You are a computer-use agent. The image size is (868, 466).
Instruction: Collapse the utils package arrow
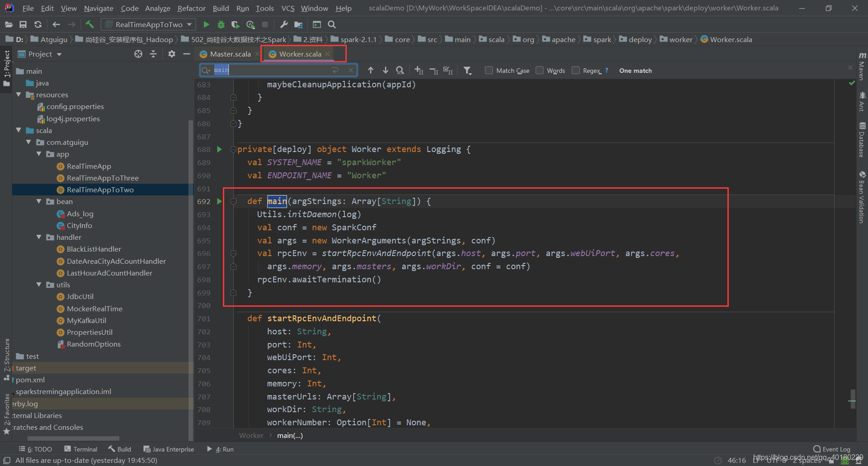click(x=39, y=285)
